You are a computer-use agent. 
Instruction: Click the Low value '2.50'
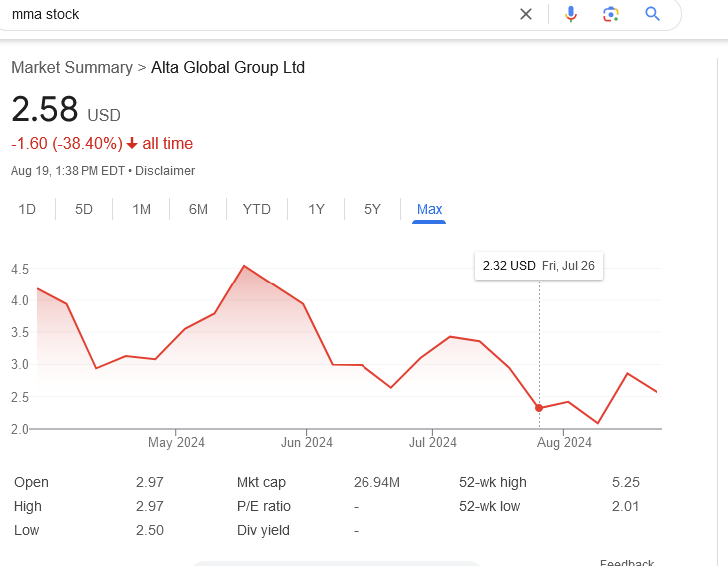pyautogui.click(x=150, y=530)
